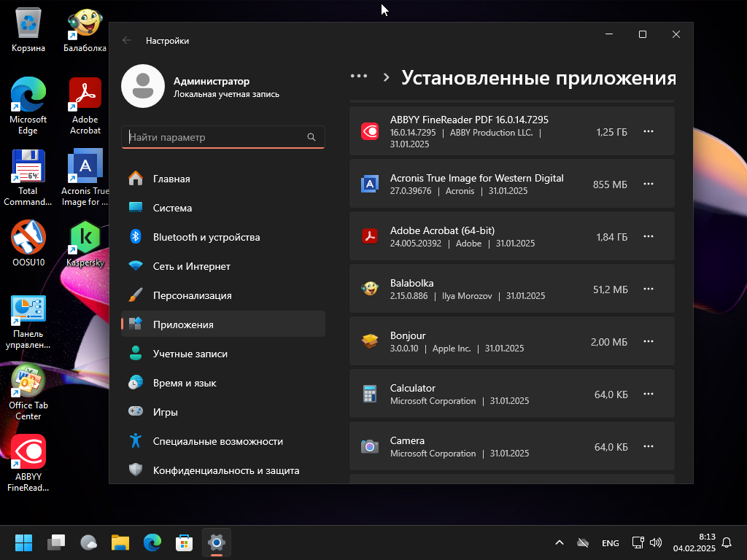
Task: Click the Администратор account name
Action: [212, 81]
